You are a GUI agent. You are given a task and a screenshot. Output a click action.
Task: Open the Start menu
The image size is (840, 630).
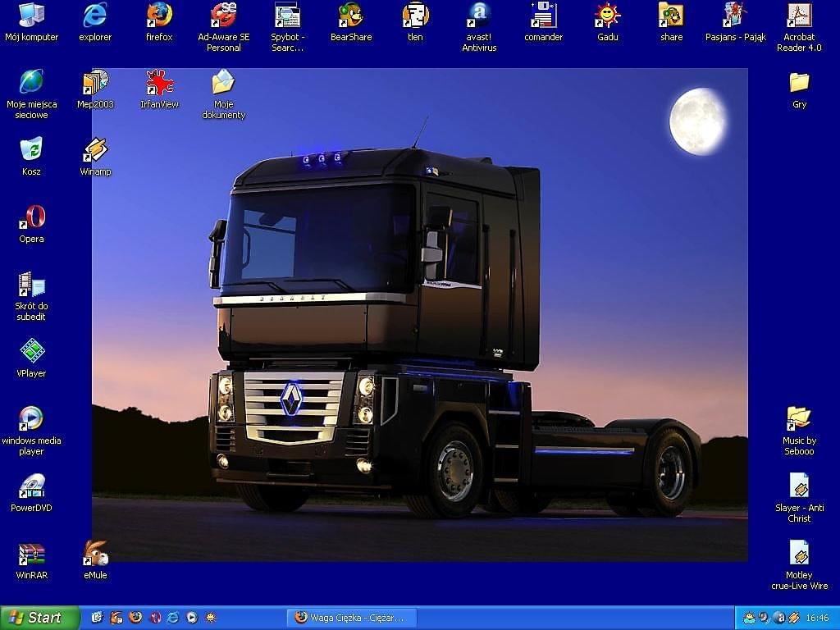click(x=39, y=618)
